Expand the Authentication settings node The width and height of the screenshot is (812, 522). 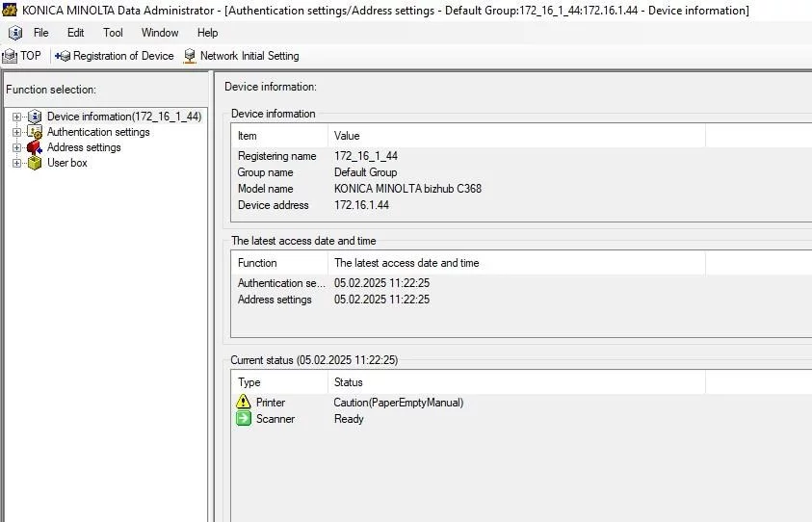(x=16, y=132)
